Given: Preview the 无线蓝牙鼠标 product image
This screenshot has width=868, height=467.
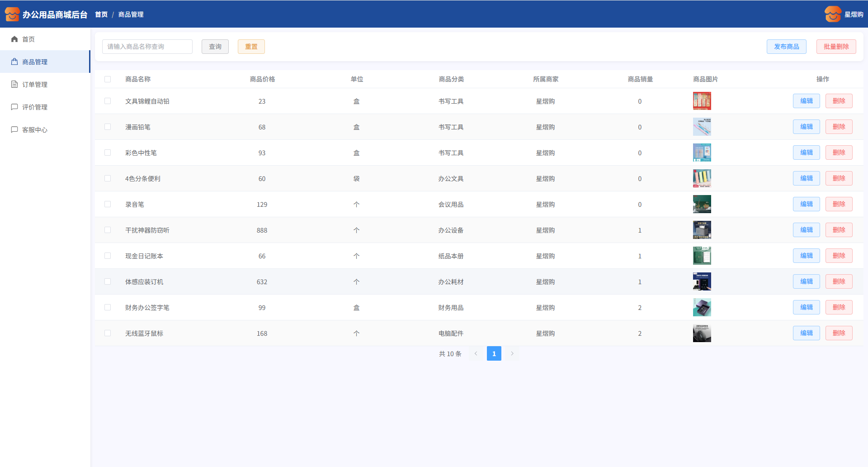Looking at the screenshot, I should coord(702,333).
